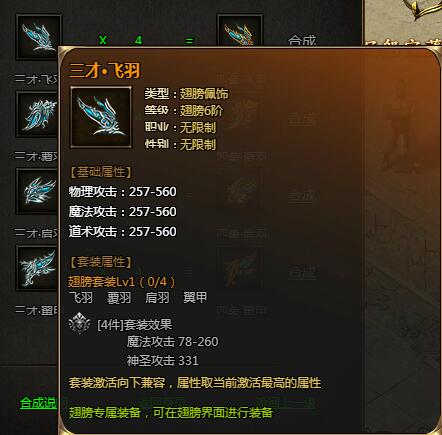Select the 三才·翼甲 wing material icon
The image size is (442, 435).
pyautogui.click(x=37, y=268)
